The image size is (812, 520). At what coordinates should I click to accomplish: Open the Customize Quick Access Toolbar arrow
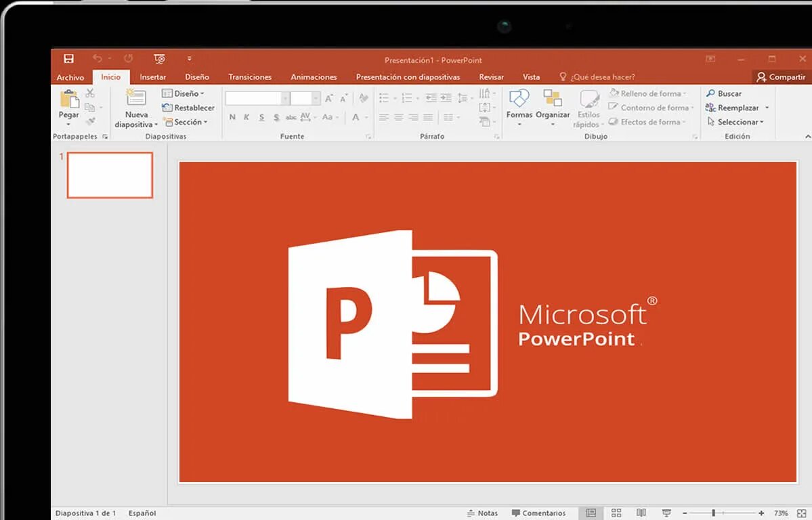point(189,58)
